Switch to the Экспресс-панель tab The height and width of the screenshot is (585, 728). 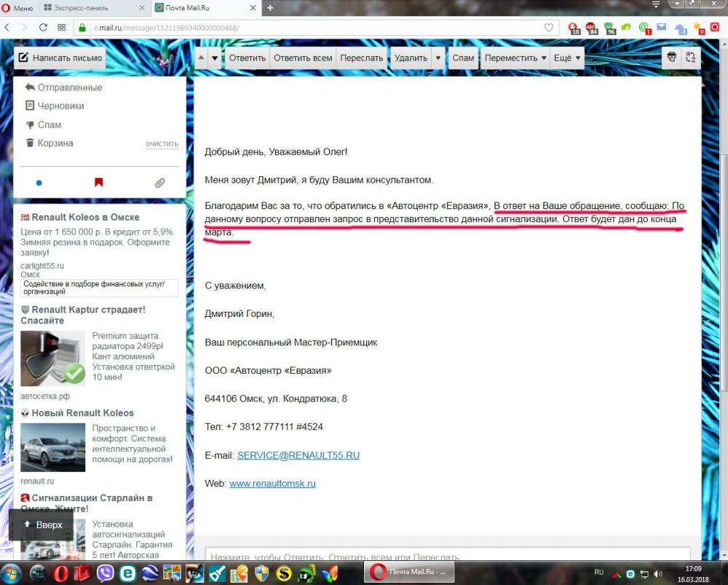point(94,8)
